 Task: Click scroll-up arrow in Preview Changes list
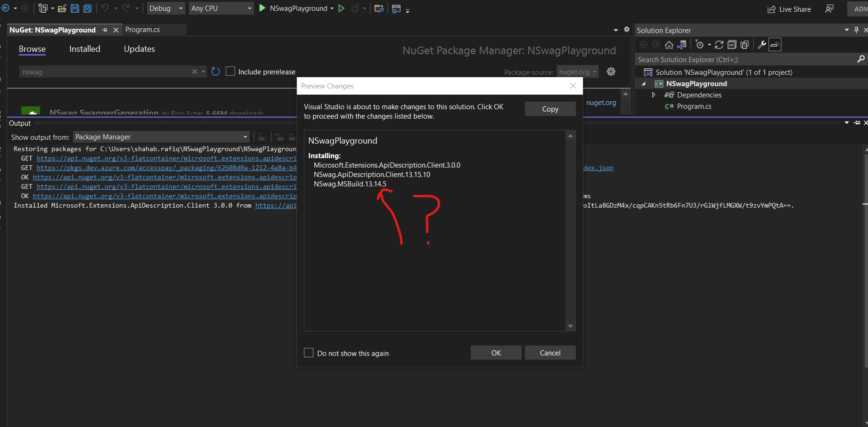click(x=571, y=136)
